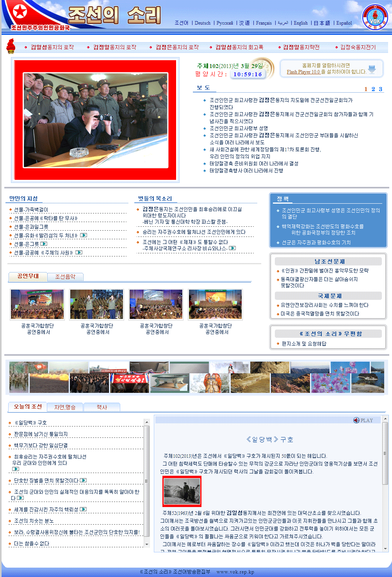Viewport: 392px width, 577px height.
Task: Click the Flash Player download arrow icon
Action: [372, 70]
